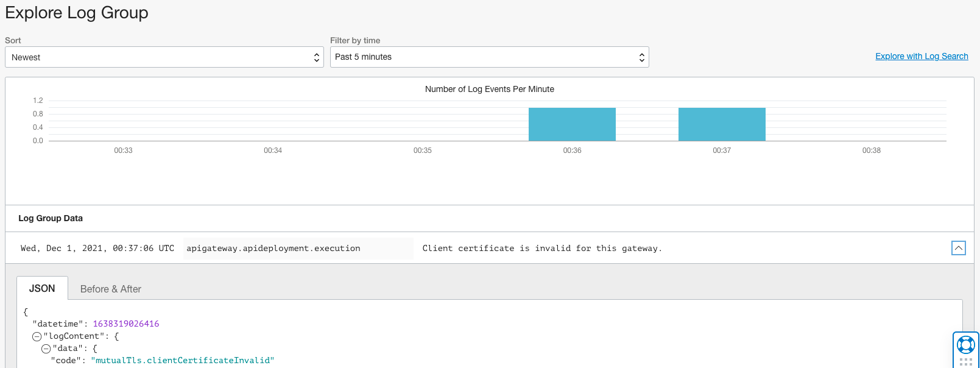Open the Sort dropdown showing Newest

[x=164, y=57]
